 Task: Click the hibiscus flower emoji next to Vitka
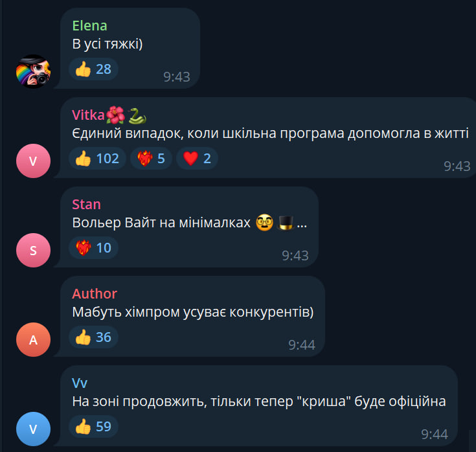pos(115,115)
